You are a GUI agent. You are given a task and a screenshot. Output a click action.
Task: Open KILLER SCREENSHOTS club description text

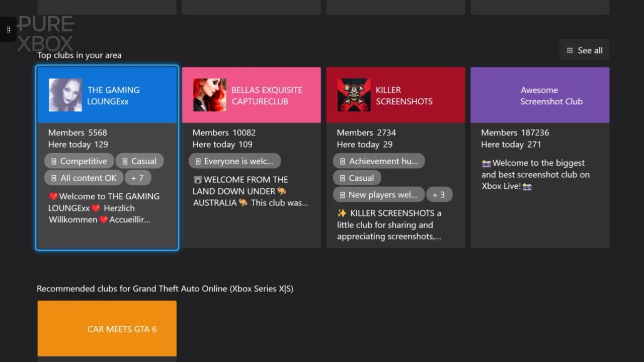[x=389, y=225]
